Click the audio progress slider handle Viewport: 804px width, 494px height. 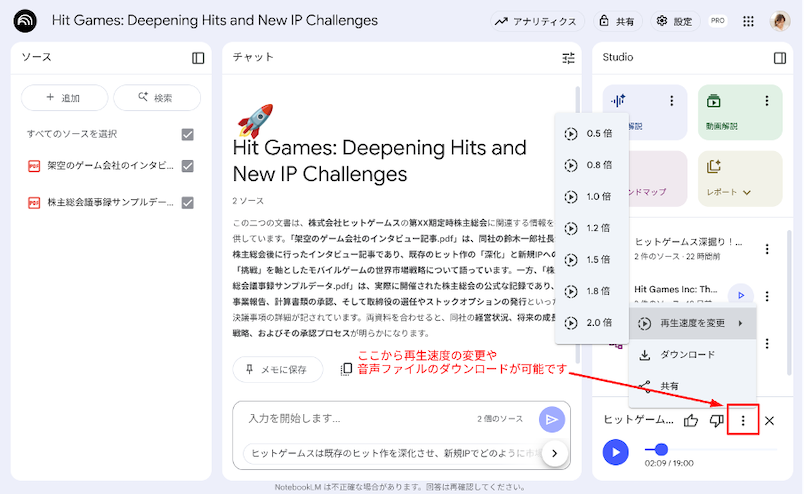(x=661, y=449)
